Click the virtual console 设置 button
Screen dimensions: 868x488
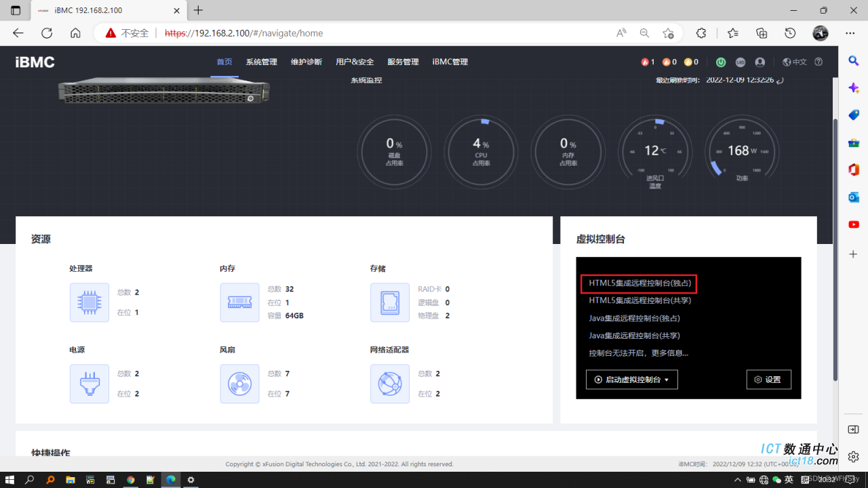pyautogui.click(x=769, y=380)
